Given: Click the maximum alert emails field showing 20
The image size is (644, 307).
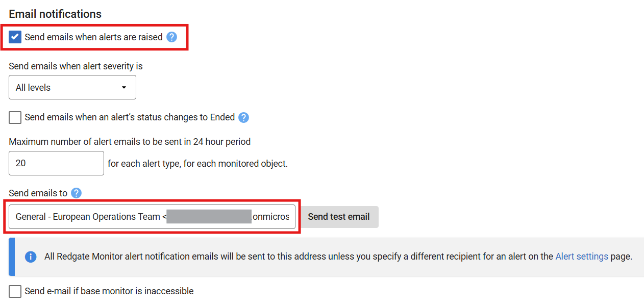Looking at the screenshot, I should (x=56, y=163).
